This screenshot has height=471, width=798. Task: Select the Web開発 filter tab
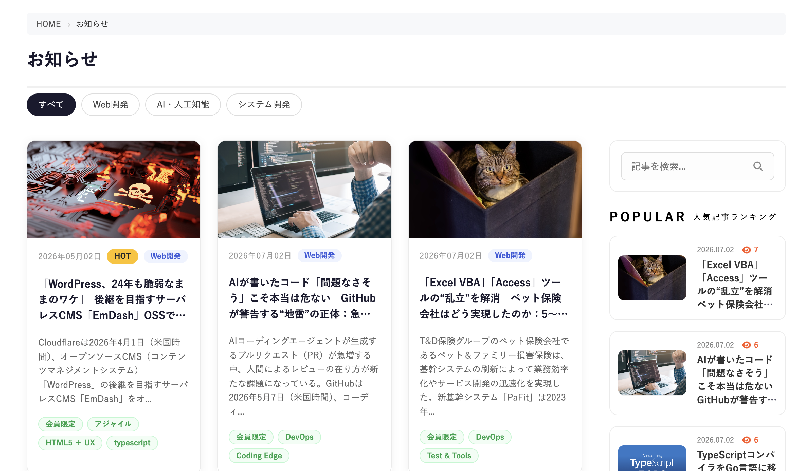tap(110, 104)
